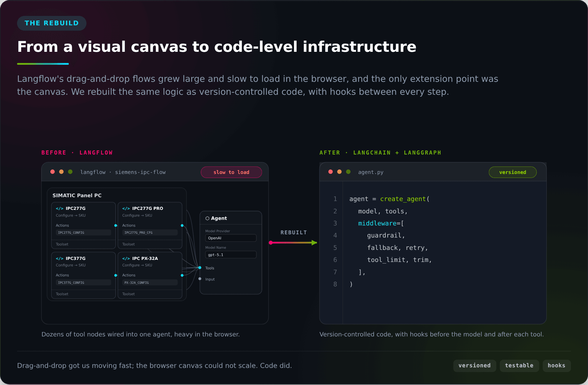Click the 'tool_limit, trim,' code line
Screen dimensions: 588x385
pos(400,260)
